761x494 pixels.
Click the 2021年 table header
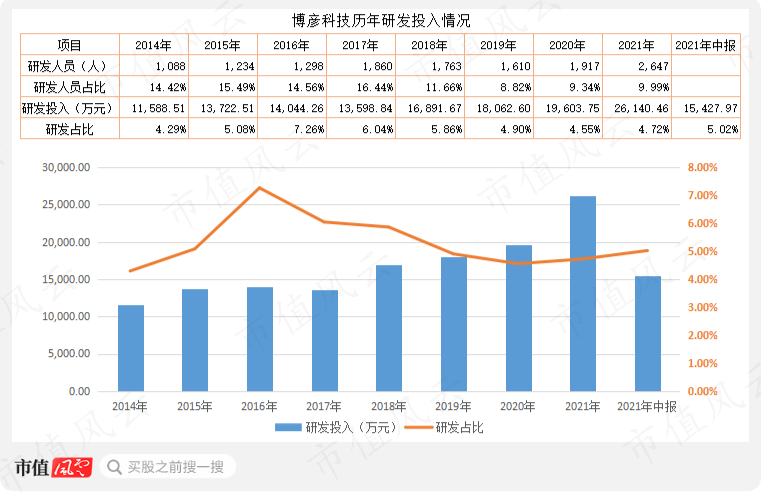coord(636,45)
